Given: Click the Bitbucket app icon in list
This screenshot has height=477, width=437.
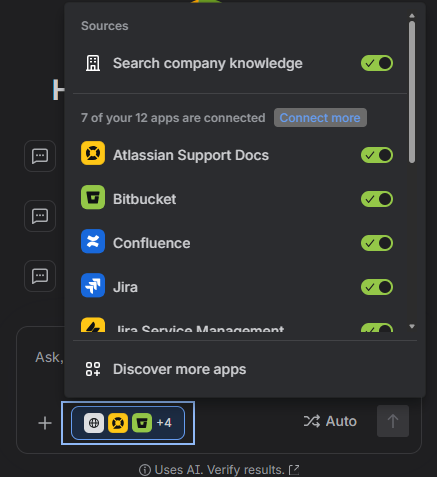Looking at the screenshot, I should point(93,197).
